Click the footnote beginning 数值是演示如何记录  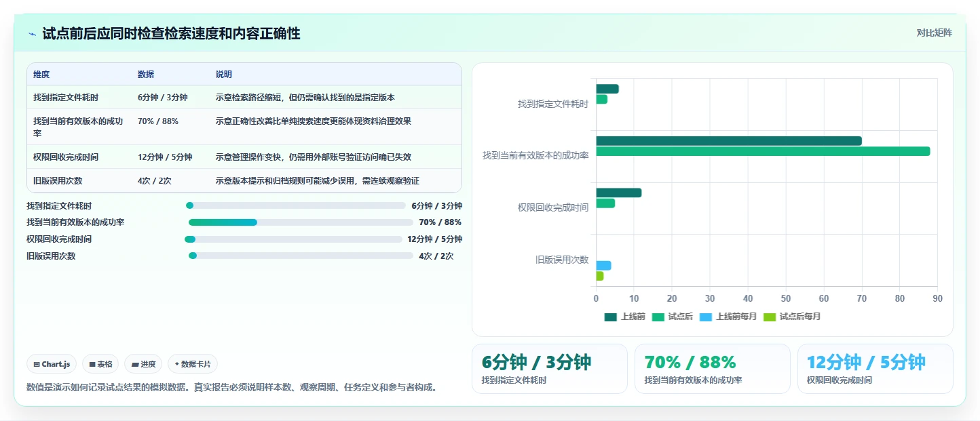click(231, 387)
